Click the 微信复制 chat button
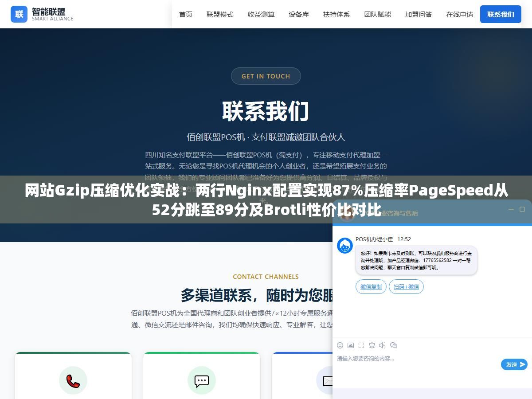 [371, 286]
